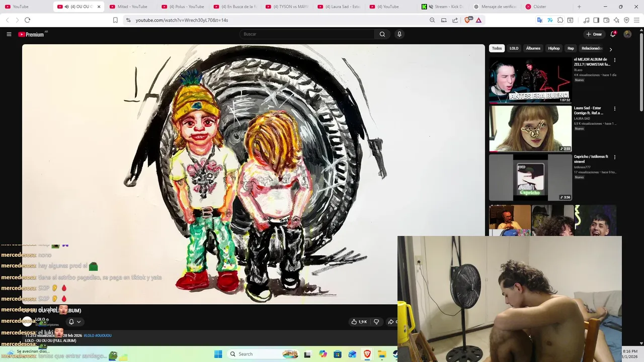Open the ANTES ERA BUENO video thumbnail

click(530, 80)
